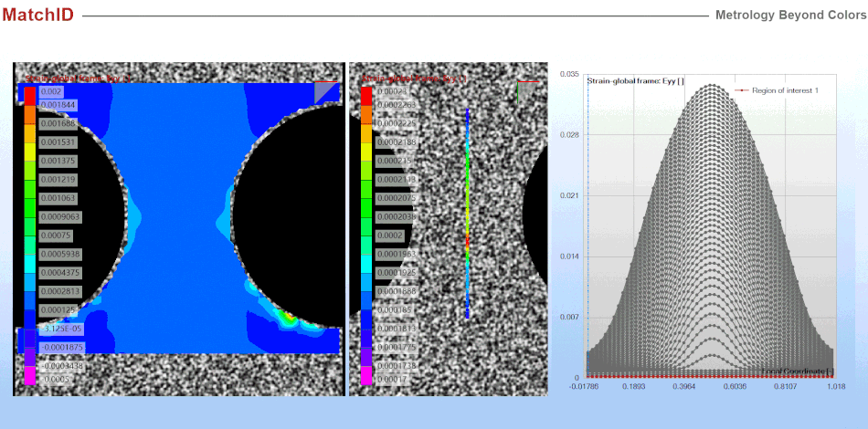Click the axis orientation triad on left strain map
The image size is (868, 429).
[326, 92]
